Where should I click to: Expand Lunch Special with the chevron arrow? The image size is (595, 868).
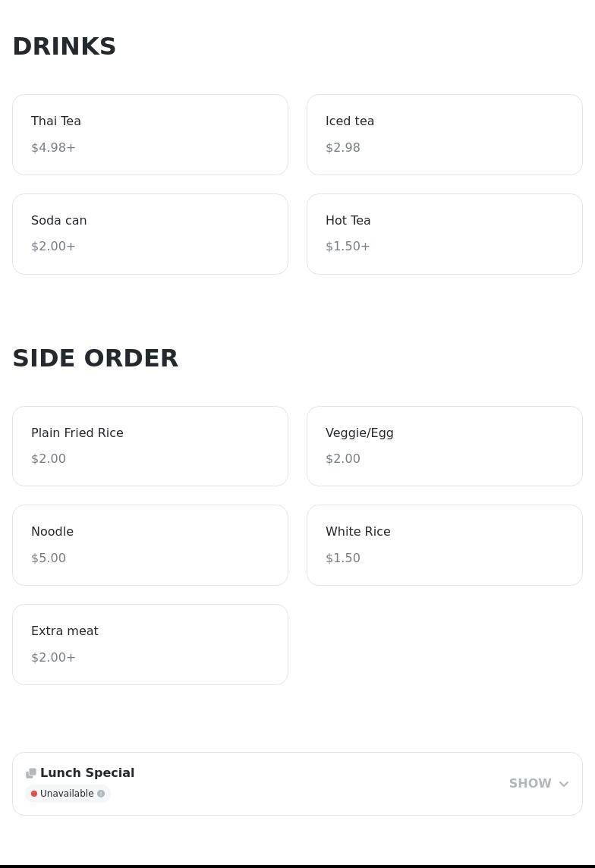click(x=564, y=784)
